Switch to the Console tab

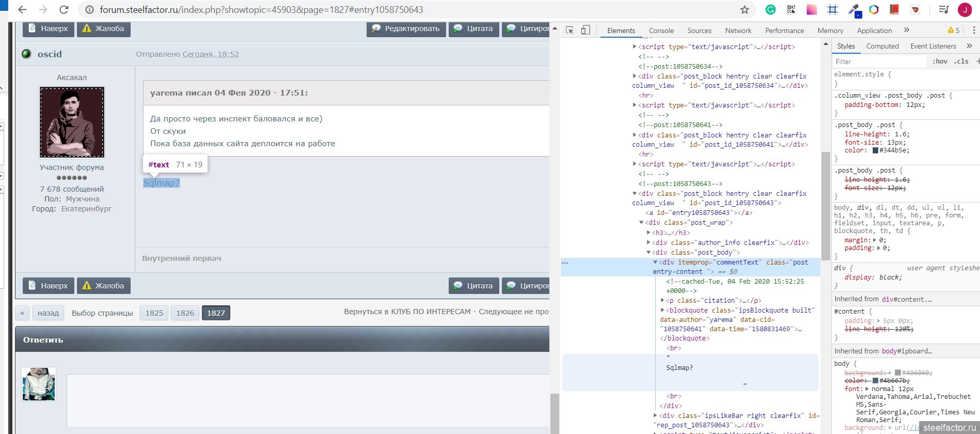coord(661,30)
